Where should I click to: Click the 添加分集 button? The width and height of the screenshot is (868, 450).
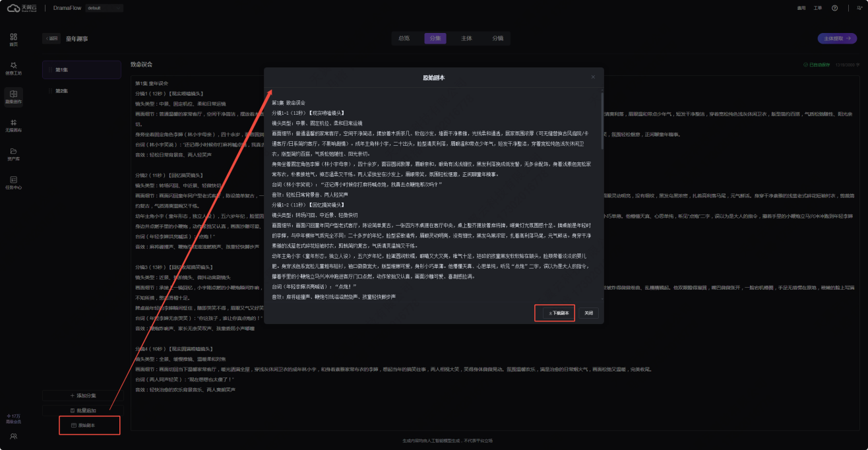[82, 395]
